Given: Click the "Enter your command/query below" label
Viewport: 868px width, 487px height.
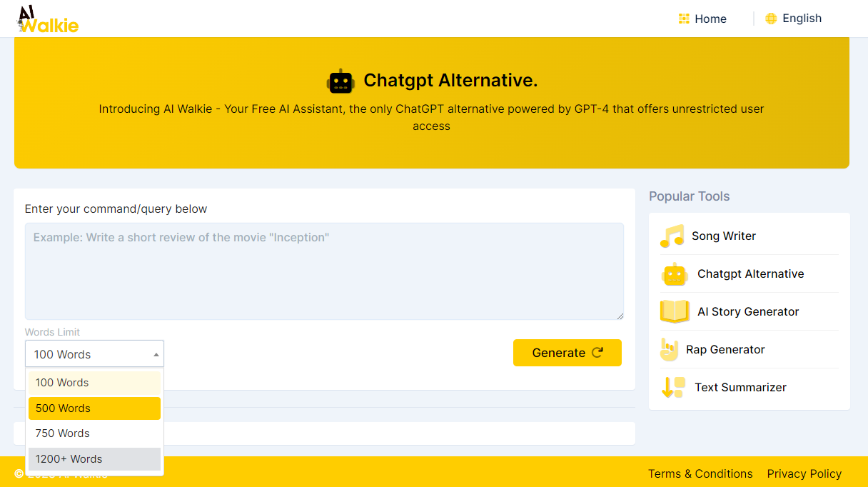Looking at the screenshot, I should [116, 209].
